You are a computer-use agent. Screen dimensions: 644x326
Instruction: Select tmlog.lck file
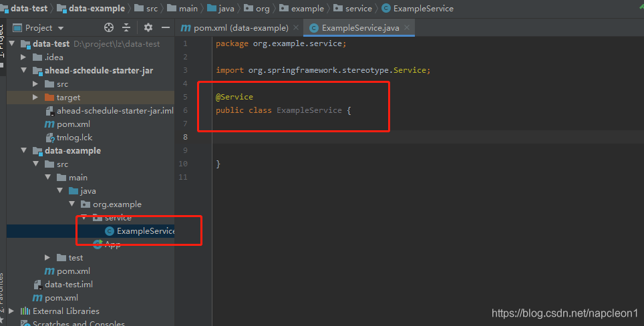69,138
